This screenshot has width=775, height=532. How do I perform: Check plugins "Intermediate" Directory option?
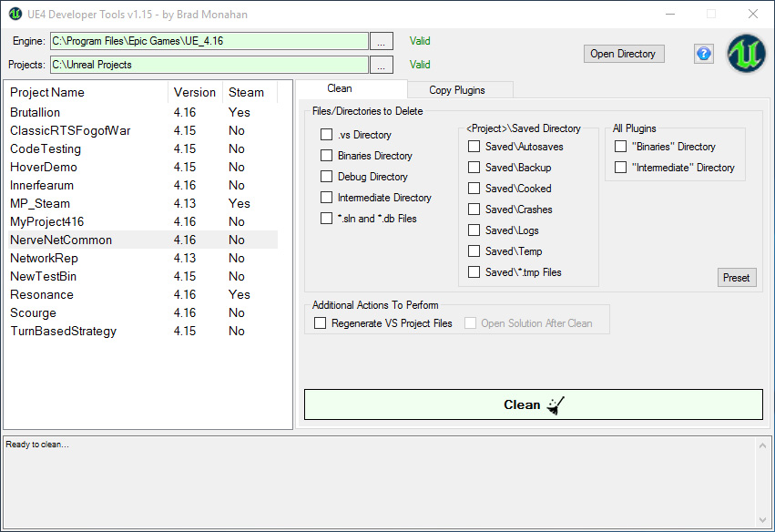click(620, 168)
